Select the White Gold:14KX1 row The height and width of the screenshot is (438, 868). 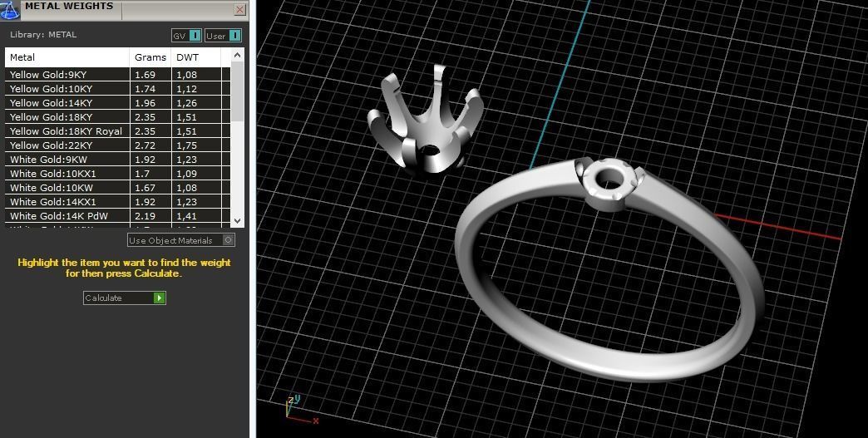click(x=117, y=202)
